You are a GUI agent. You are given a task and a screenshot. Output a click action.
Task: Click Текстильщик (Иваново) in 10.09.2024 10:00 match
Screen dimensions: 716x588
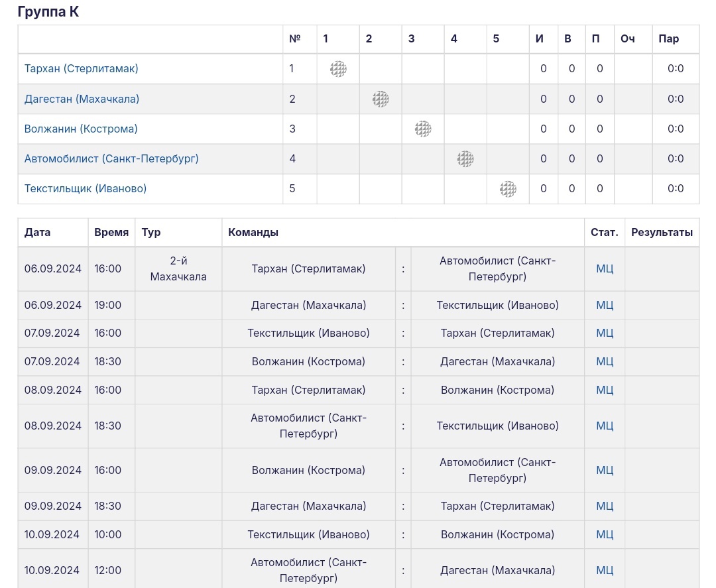coord(308,534)
